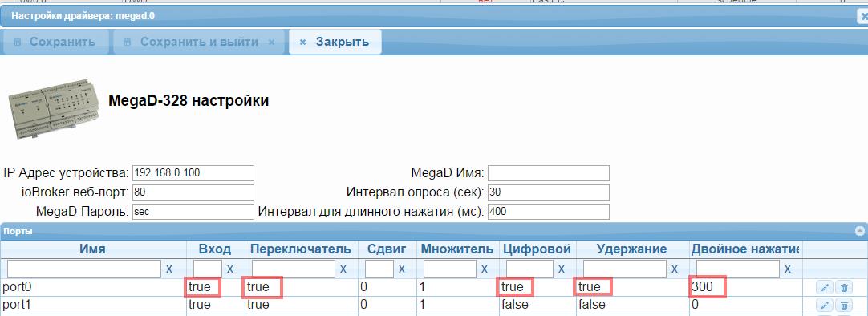Focus the Двойное нажатие filter field
The height and width of the screenshot is (316, 868).
pyautogui.click(x=737, y=269)
